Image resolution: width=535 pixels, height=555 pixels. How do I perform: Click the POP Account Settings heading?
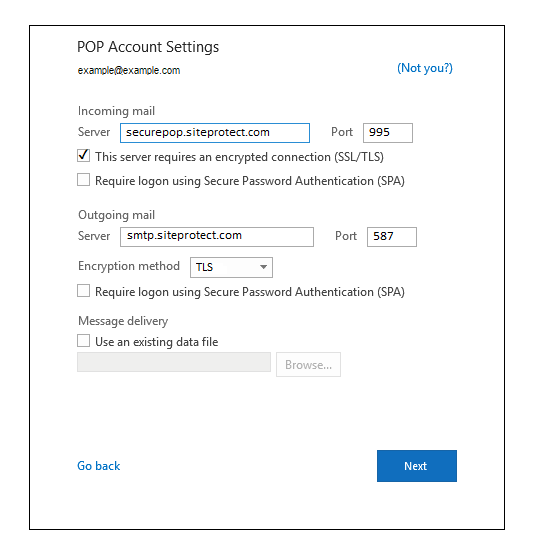[x=148, y=47]
